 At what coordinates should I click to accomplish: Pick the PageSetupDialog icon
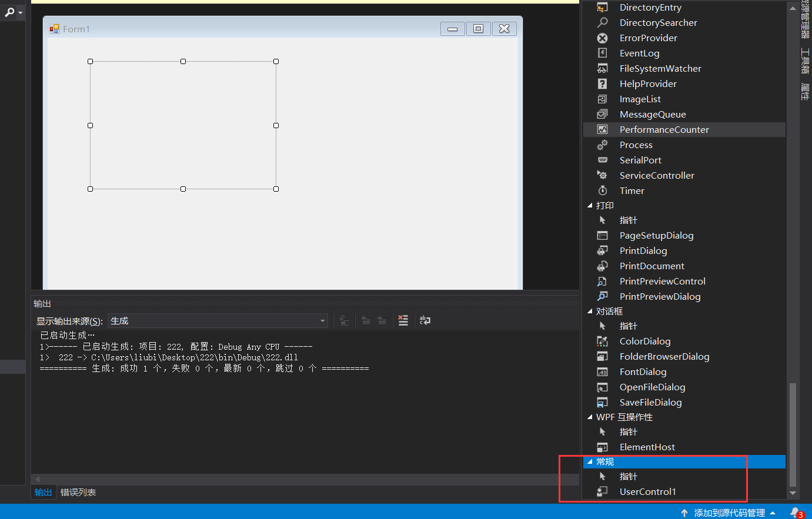(602, 236)
